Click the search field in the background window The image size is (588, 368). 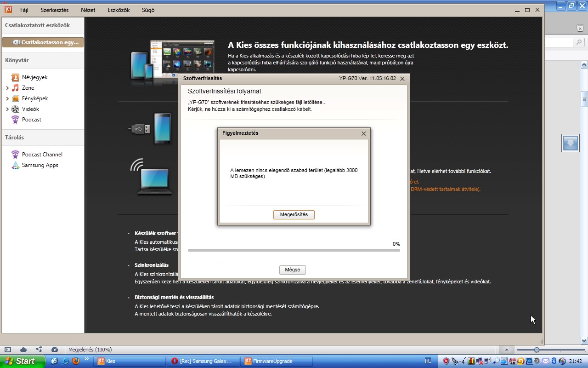coord(559,42)
